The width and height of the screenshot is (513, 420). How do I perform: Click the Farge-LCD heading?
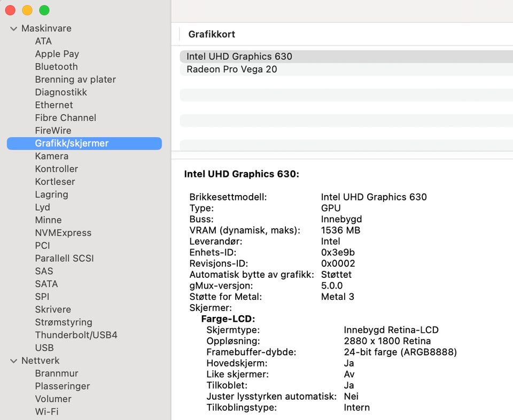coord(228,319)
